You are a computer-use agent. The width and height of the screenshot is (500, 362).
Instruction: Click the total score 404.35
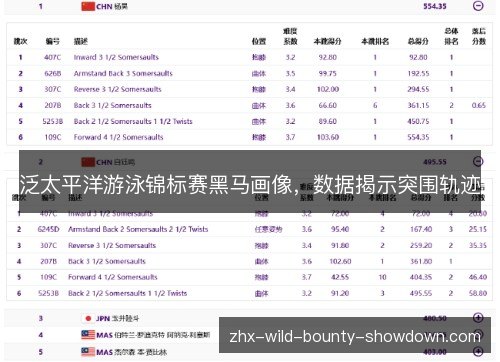coord(421,277)
